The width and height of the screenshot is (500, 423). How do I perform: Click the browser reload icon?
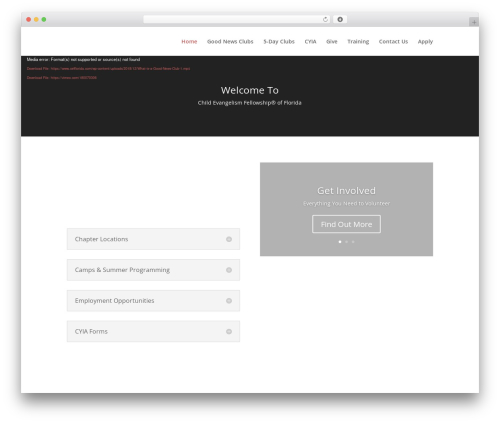point(325,19)
